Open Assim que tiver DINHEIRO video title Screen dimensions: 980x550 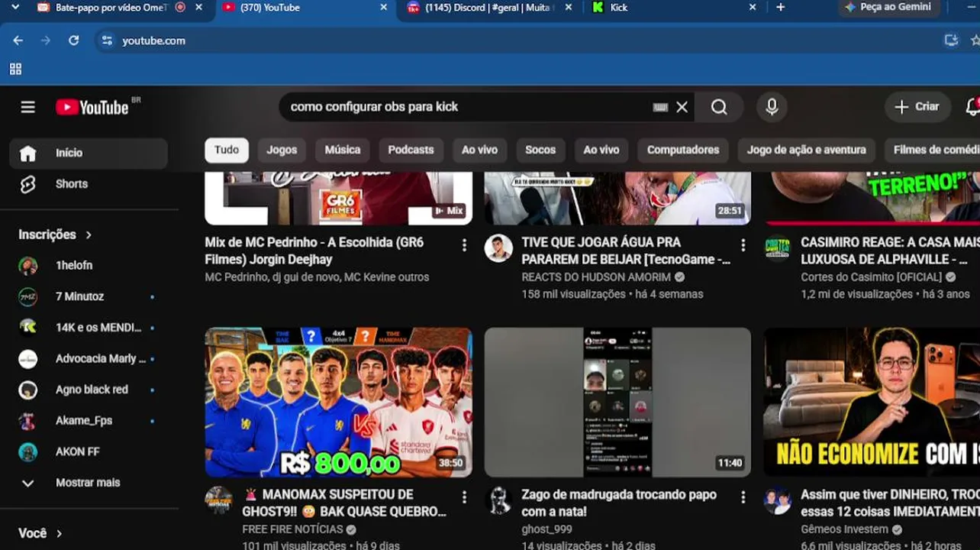click(x=890, y=503)
